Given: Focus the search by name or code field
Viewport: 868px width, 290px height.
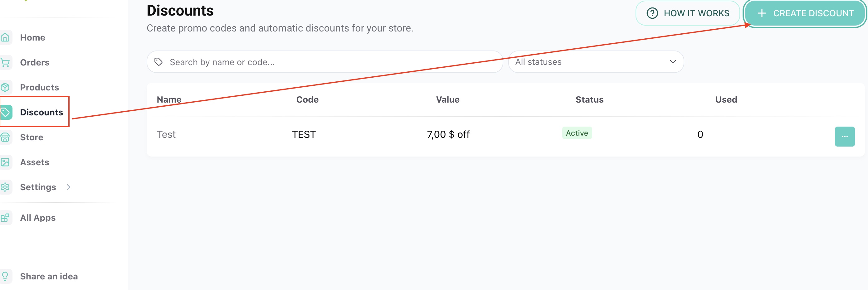Looking at the screenshot, I should (x=325, y=62).
